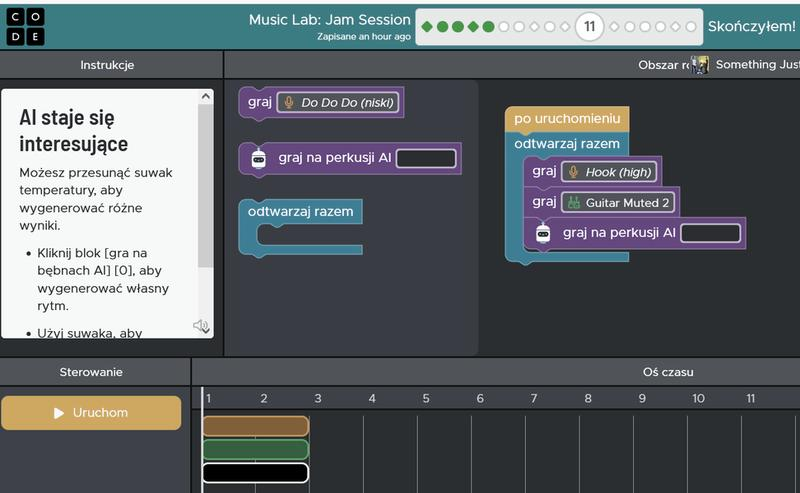800x493 pixels.
Task: Click the instructions panel vertical scrollbar
Action: (206, 185)
